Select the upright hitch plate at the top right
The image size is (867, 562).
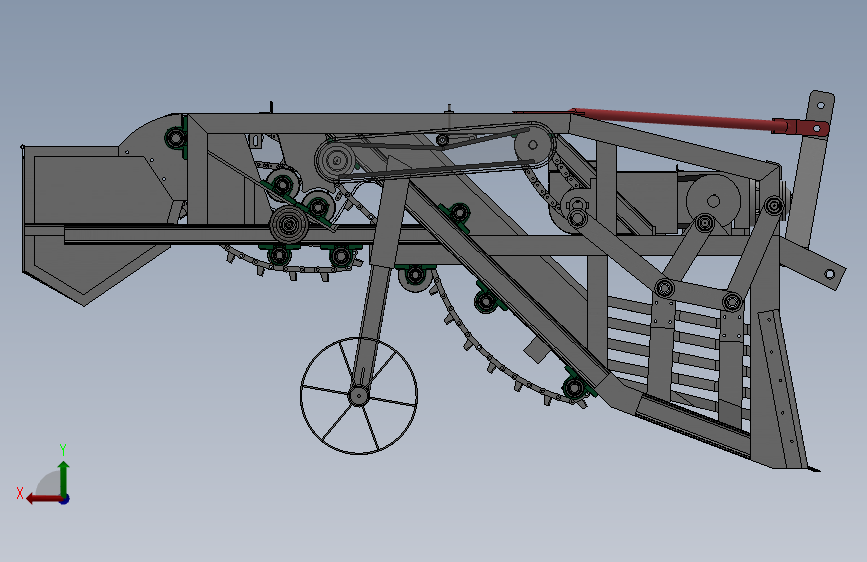pos(809,169)
